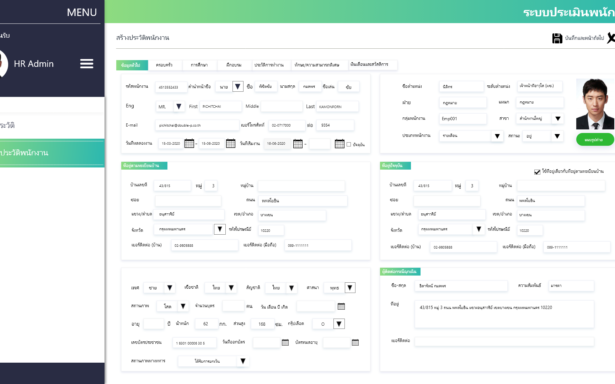The height and width of the screenshot is (384, 615).
Task: Select employee history item in left sidebar
Action: pos(52,153)
